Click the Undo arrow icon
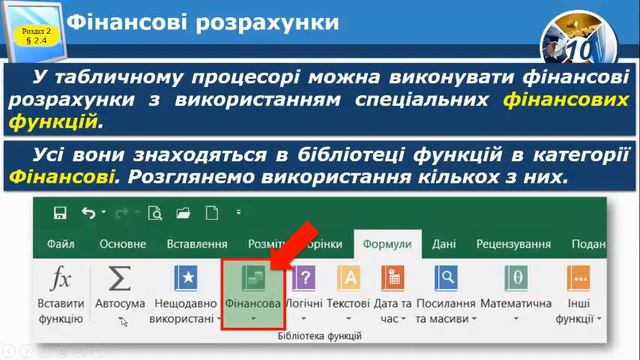Viewport: 640px width, 360px height. click(x=89, y=213)
